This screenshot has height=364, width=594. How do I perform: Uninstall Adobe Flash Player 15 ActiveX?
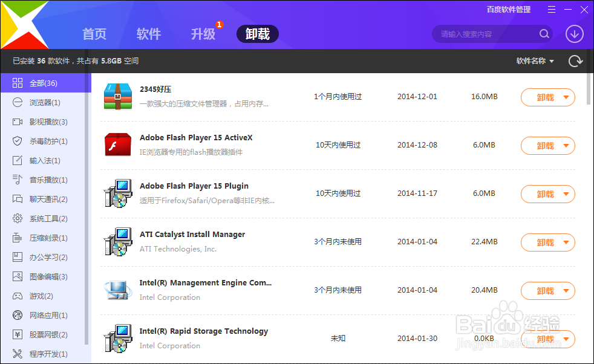[x=545, y=146]
